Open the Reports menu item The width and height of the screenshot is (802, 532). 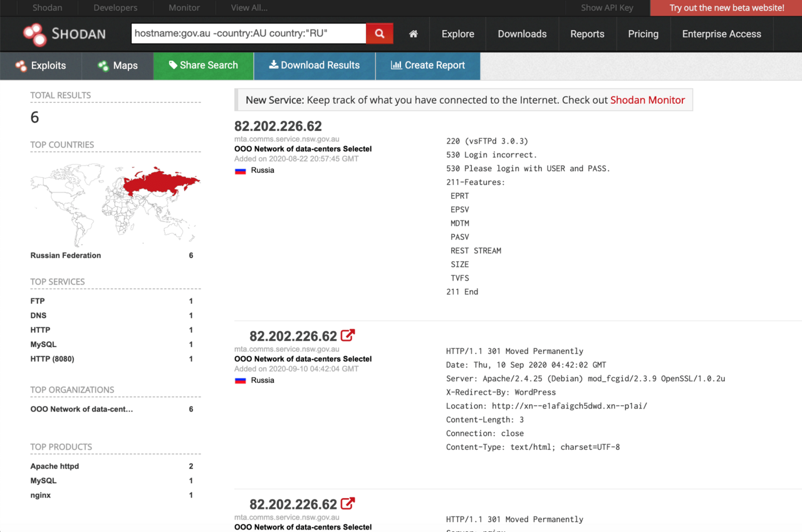tap(587, 34)
